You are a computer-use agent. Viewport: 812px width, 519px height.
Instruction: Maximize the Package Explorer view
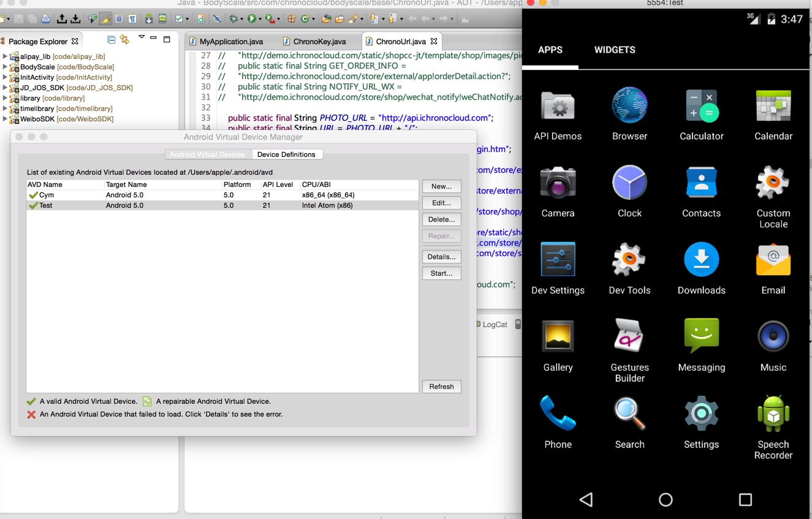click(166, 39)
